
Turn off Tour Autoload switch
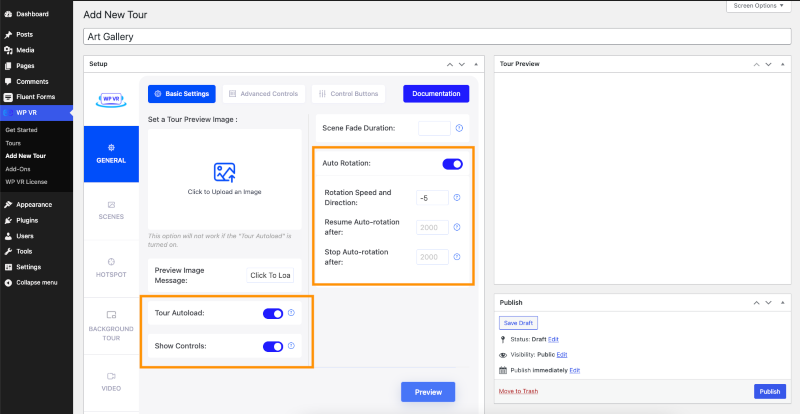pos(272,313)
